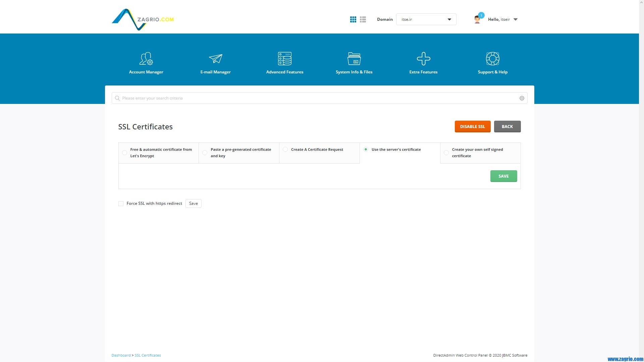Switch to list layout view

click(x=363, y=19)
